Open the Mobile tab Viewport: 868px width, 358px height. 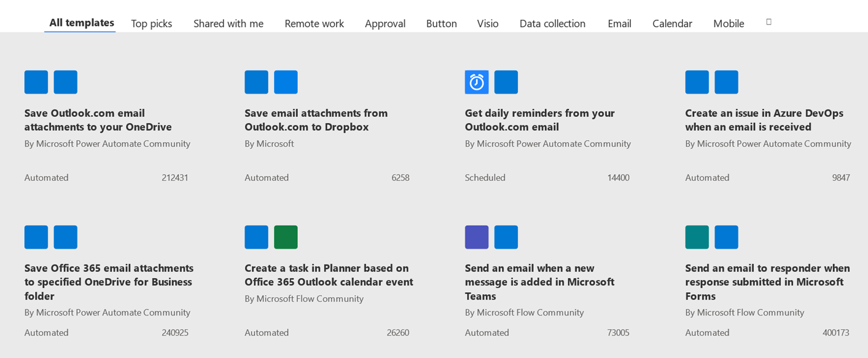click(x=729, y=23)
